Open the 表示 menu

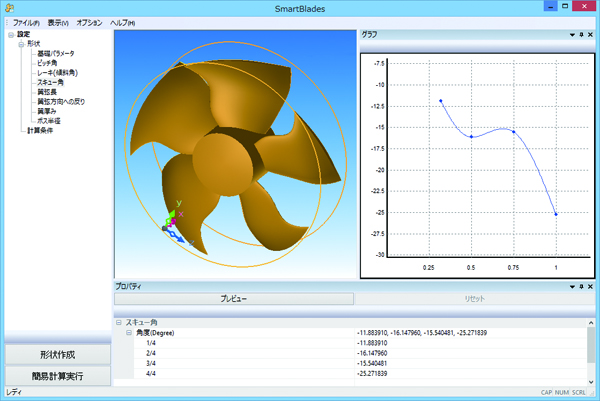tap(58, 23)
